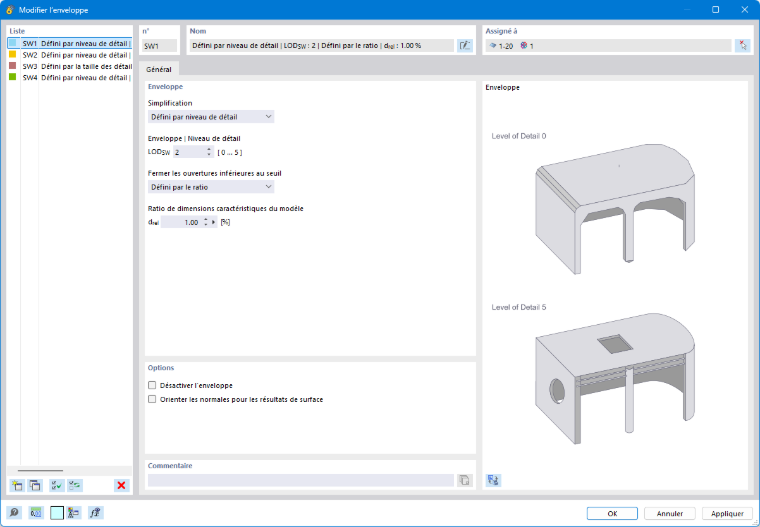Select the Général tab
Image resolution: width=760 pixels, height=527 pixels.
(x=159, y=69)
